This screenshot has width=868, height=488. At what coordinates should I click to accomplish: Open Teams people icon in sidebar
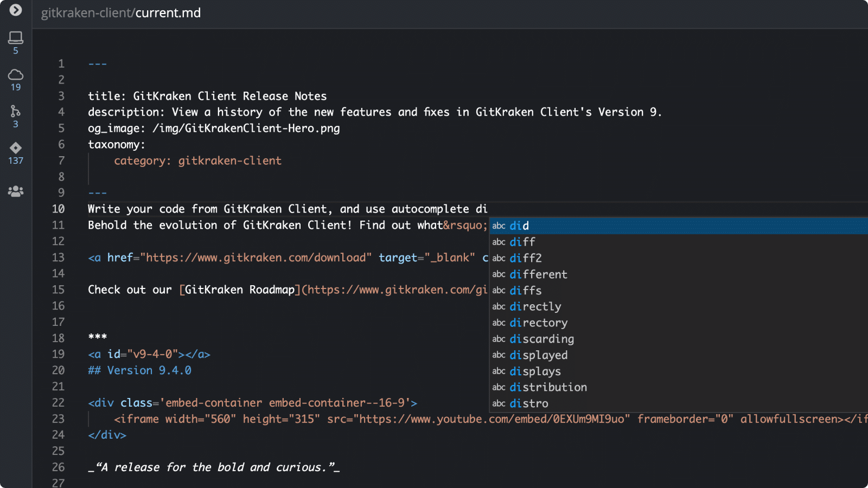pos(16,191)
